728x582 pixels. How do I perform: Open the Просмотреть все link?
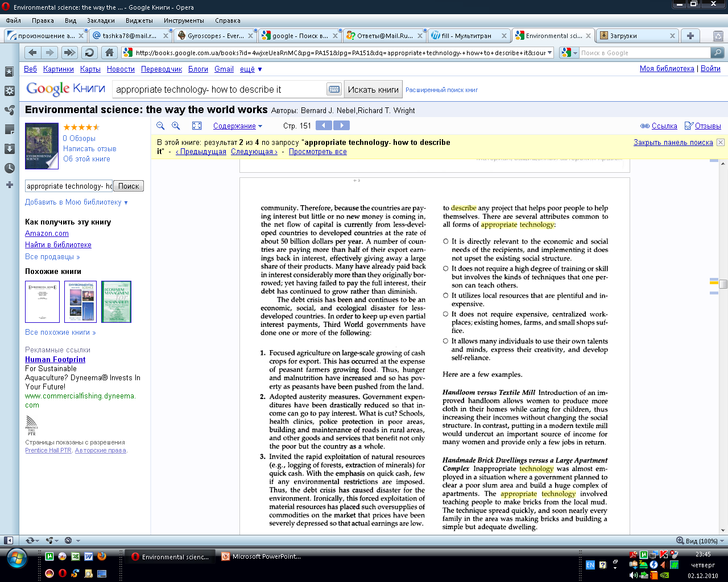click(317, 152)
